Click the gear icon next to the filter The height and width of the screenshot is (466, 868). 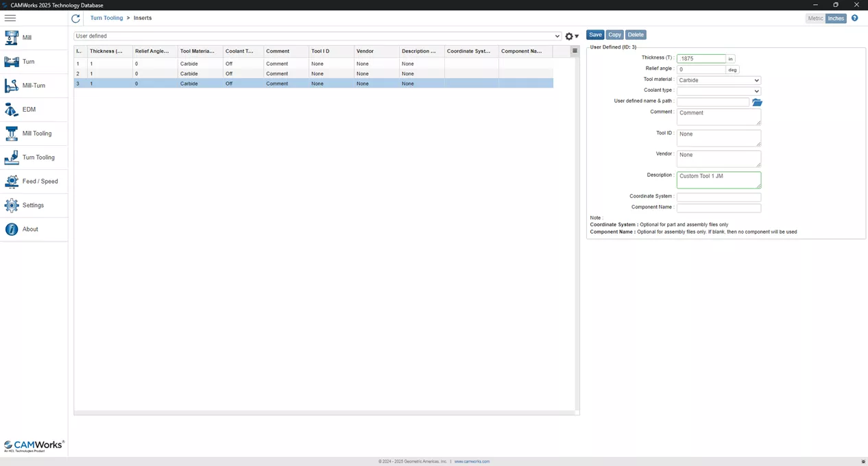(x=568, y=36)
